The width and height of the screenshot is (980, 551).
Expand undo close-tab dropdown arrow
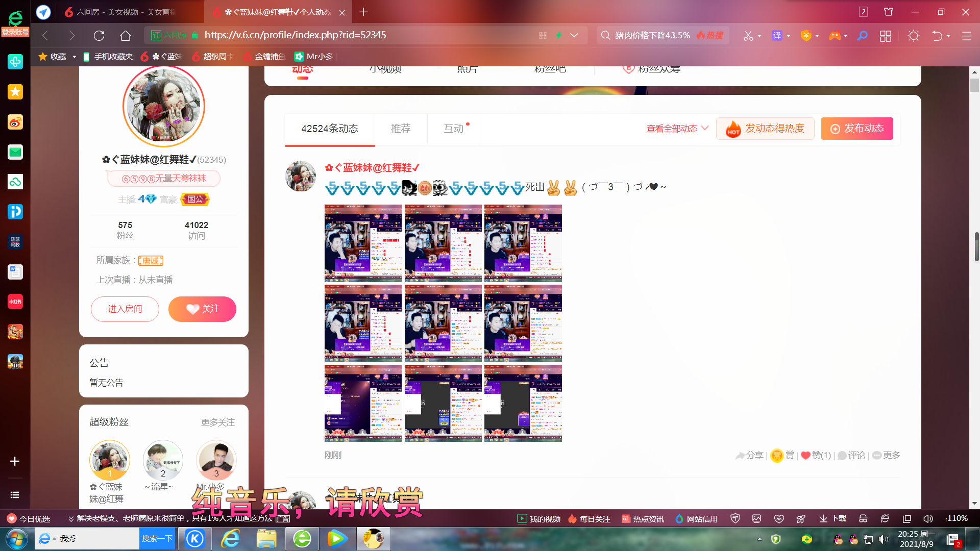point(948,36)
